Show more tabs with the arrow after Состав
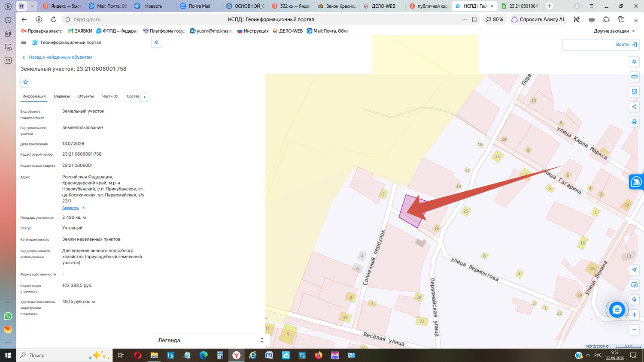The image size is (644, 362). coord(145,97)
